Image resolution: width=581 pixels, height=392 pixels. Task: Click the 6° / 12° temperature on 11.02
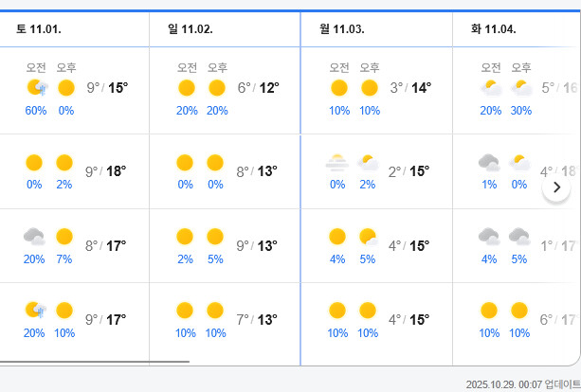click(258, 88)
